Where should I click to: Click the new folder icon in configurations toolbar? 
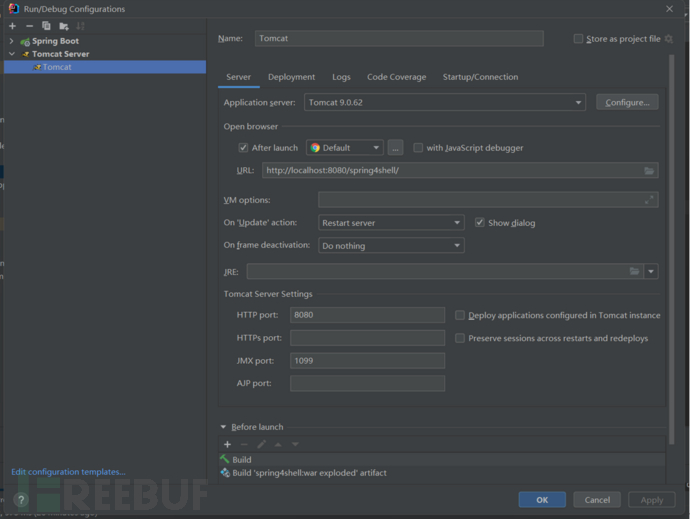64,26
